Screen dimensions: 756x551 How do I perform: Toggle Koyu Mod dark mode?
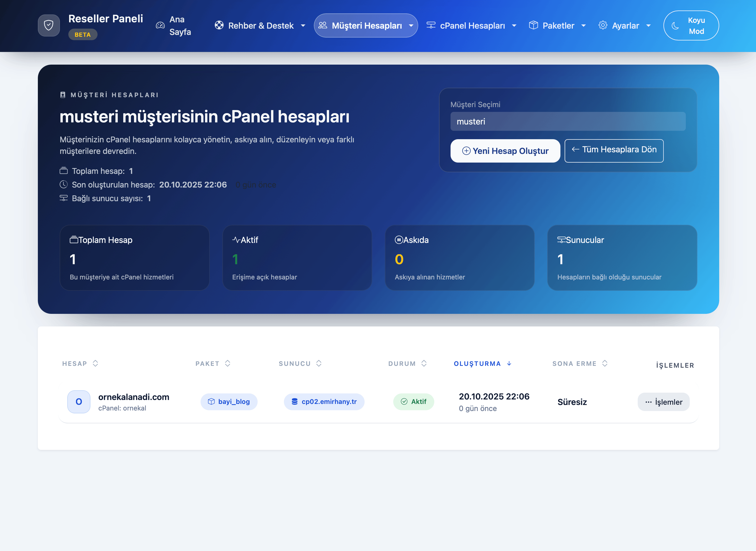tap(691, 26)
